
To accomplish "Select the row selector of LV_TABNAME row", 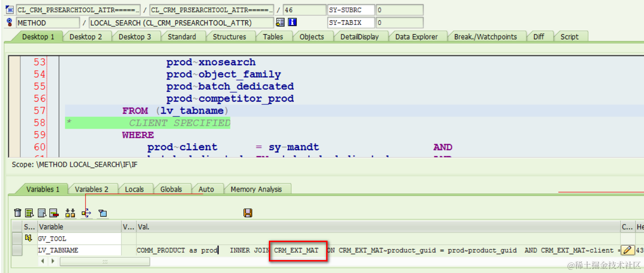I will pyautogui.click(x=17, y=250).
